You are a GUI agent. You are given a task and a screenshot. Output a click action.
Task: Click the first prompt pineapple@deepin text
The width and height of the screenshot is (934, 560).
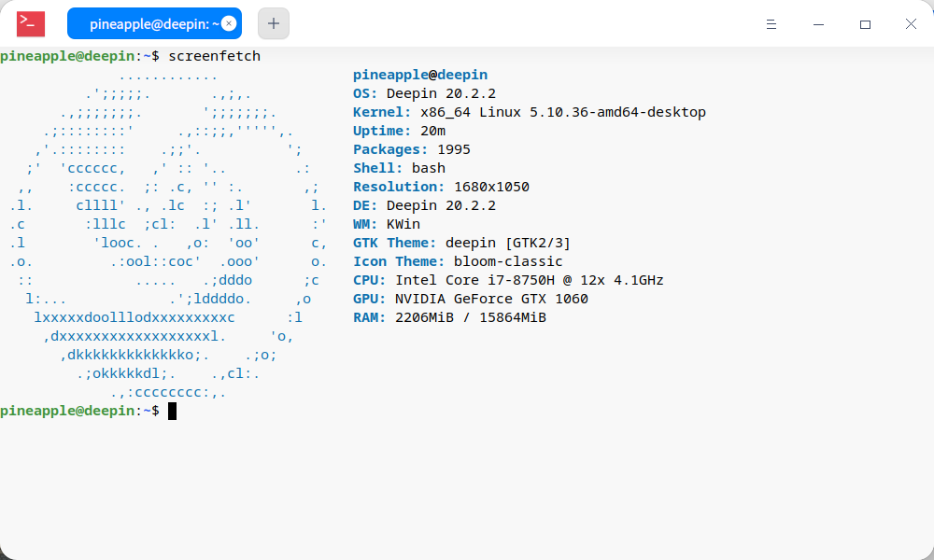point(67,56)
